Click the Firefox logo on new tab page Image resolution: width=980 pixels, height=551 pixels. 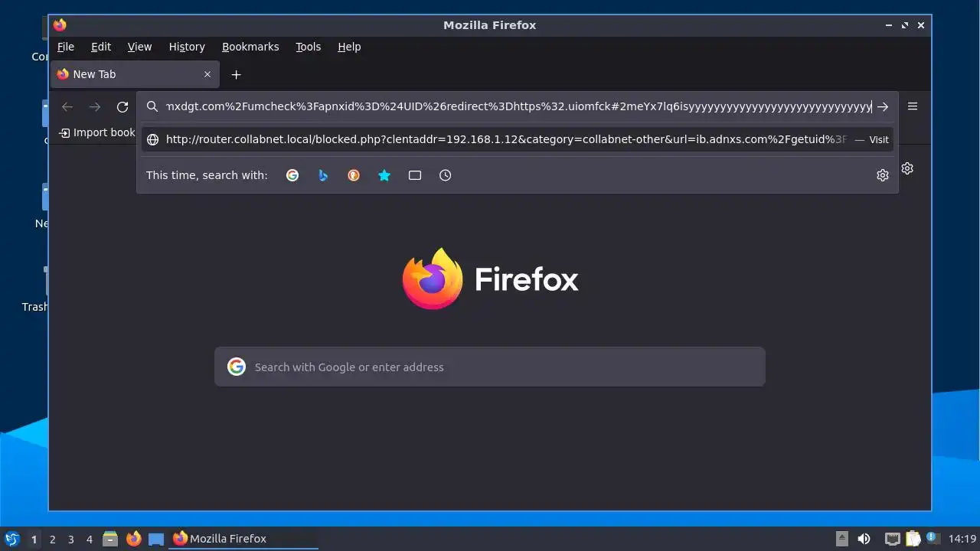coord(490,279)
